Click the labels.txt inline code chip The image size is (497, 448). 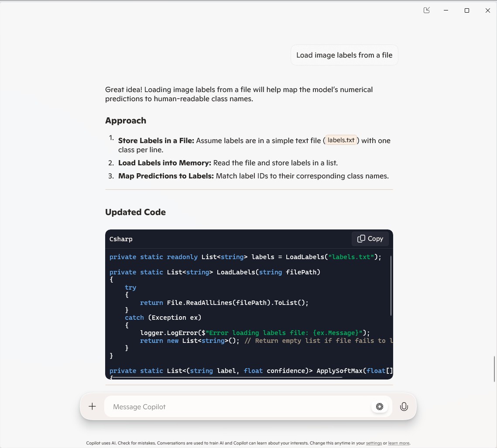tap(341, 140)
